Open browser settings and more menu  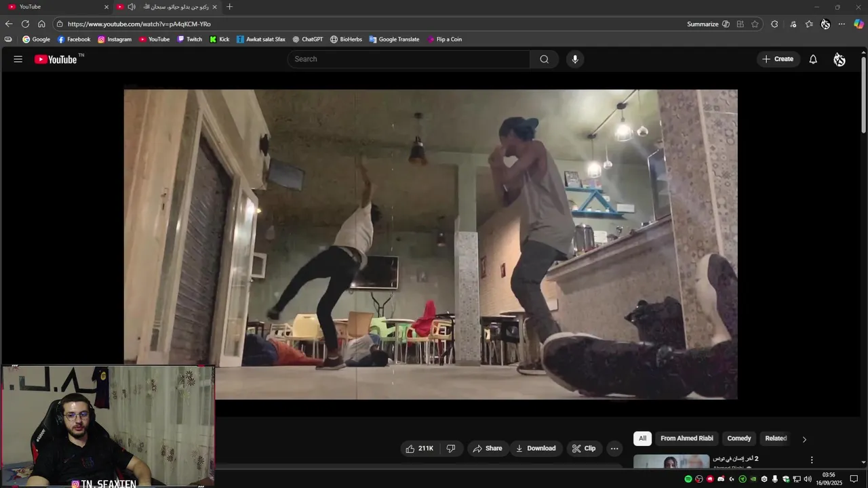[x=842, y=24]
